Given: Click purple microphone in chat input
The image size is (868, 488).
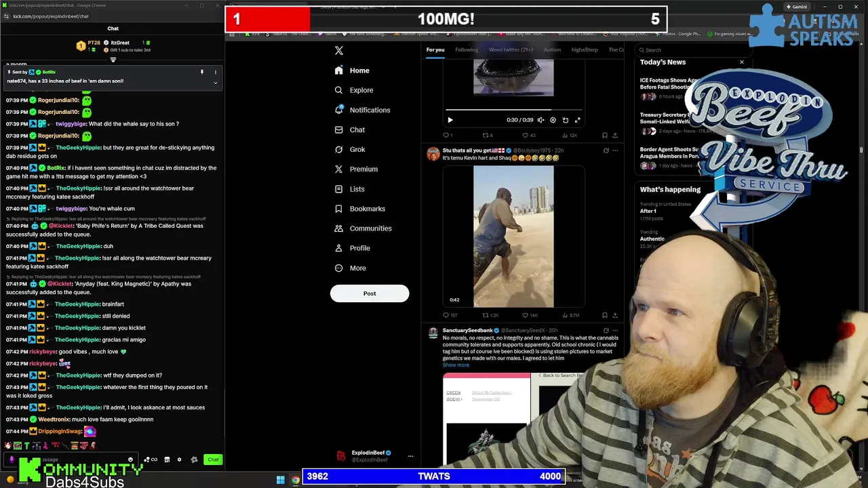Looking at the screenshot, I should [x=12, y=460].
